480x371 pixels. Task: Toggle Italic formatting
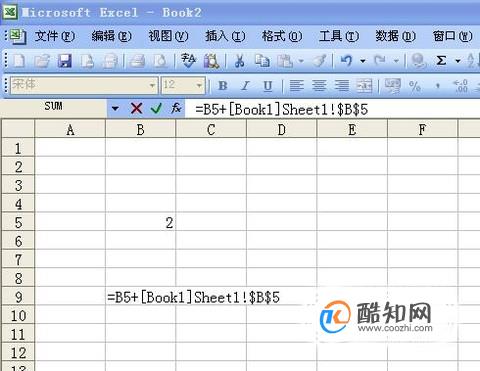point(245,86)
